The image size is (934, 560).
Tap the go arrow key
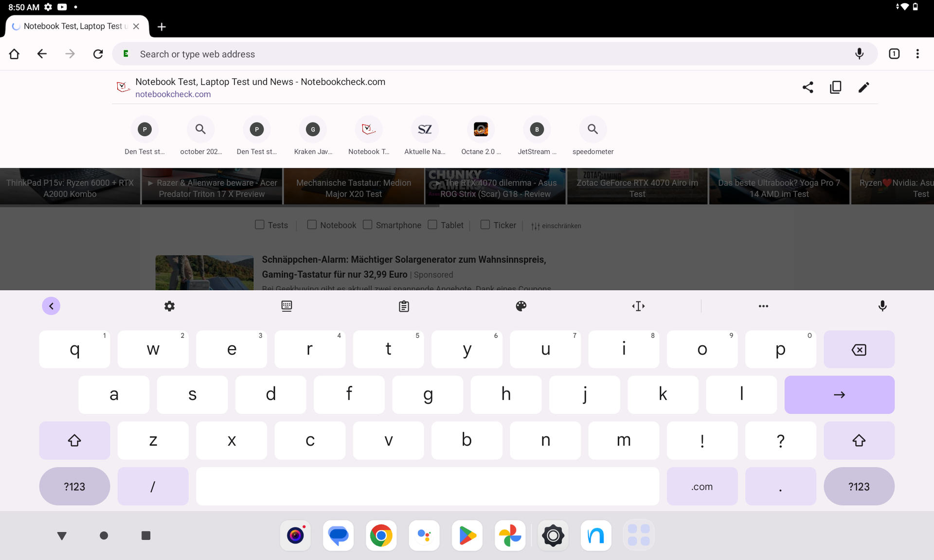pyautogui.click(x=839, y=395)
